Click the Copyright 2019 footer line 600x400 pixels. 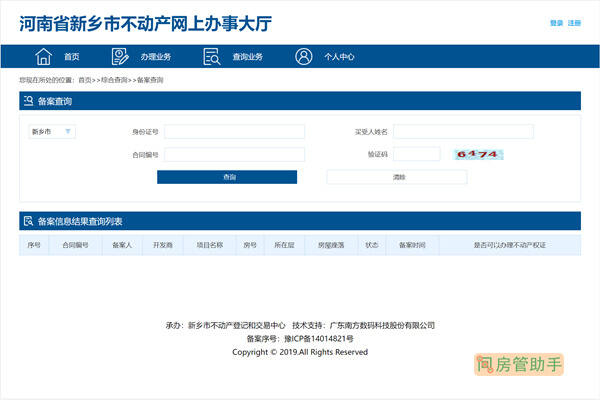(x=300, y=352)
